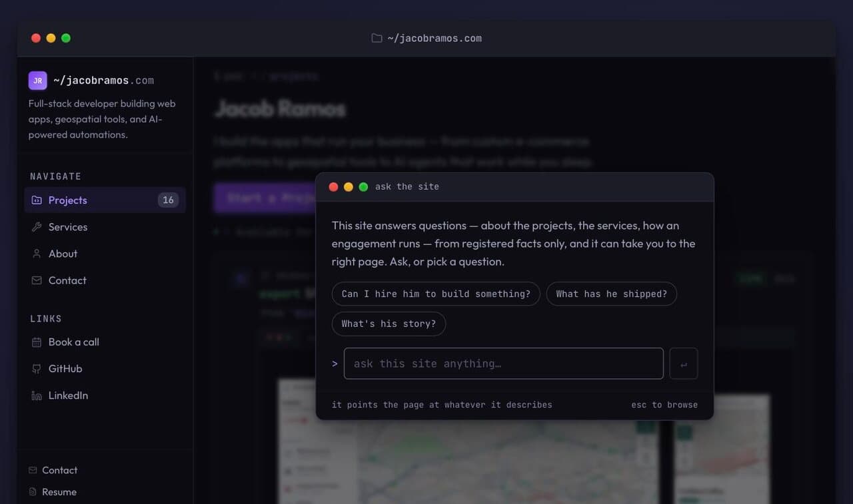Click the green dot in the ask the site dialog
This screenshot has width=853, height=504.
tap(363, 187)
